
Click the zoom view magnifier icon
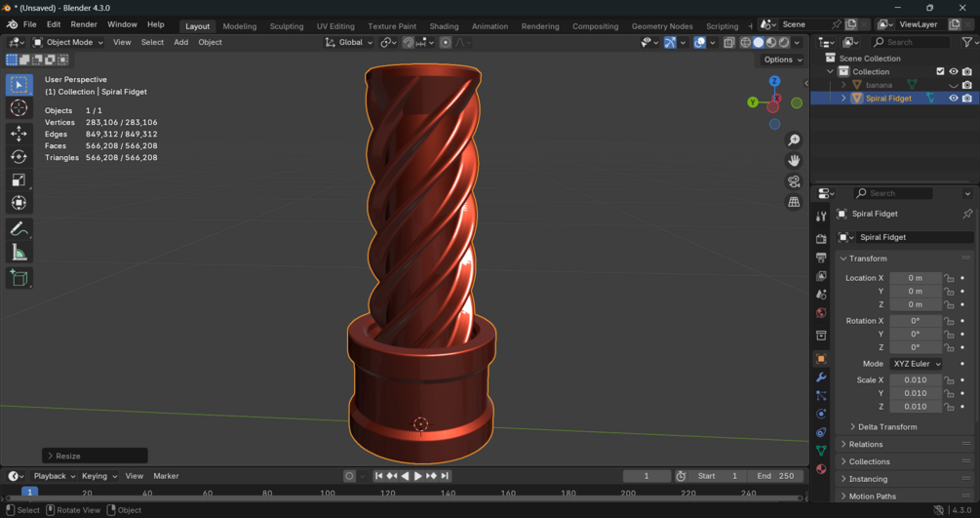pos(794,140)
